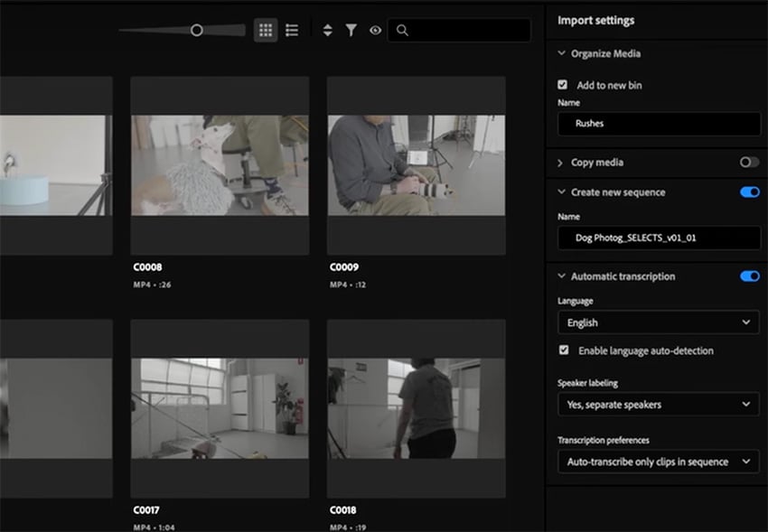Edit the Dog Photog_SELECTS_v01_01 sequence name
The width and height of the screenshot is (768, 532).
[658, 238]
